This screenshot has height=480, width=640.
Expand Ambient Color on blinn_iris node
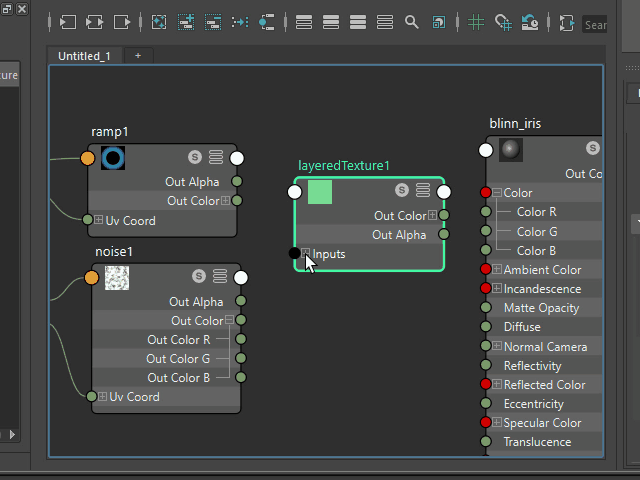pyautogui.click(x=497, y=270)
